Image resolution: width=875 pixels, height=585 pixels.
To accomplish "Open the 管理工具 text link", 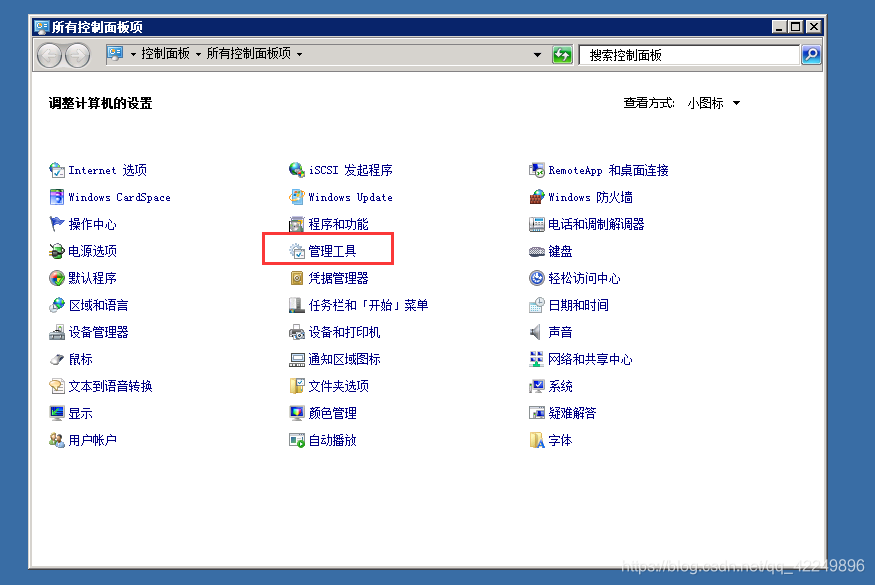I will tap(332, 251).
